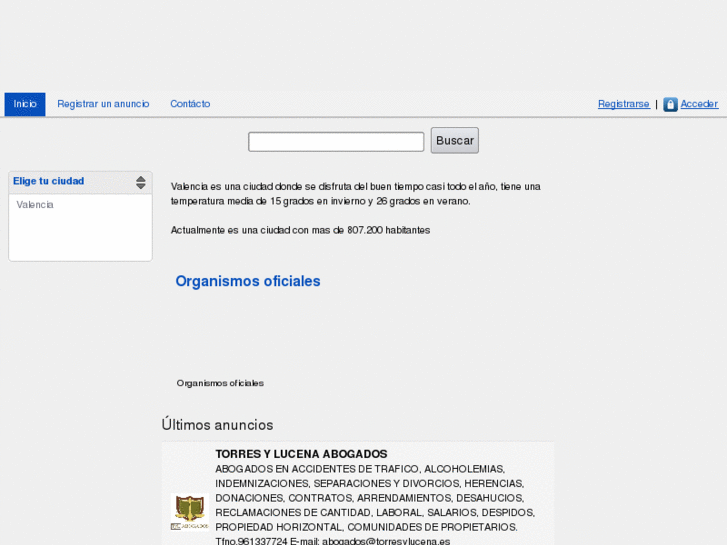Go to Registrar un anuncio

(x=103, y=104)
